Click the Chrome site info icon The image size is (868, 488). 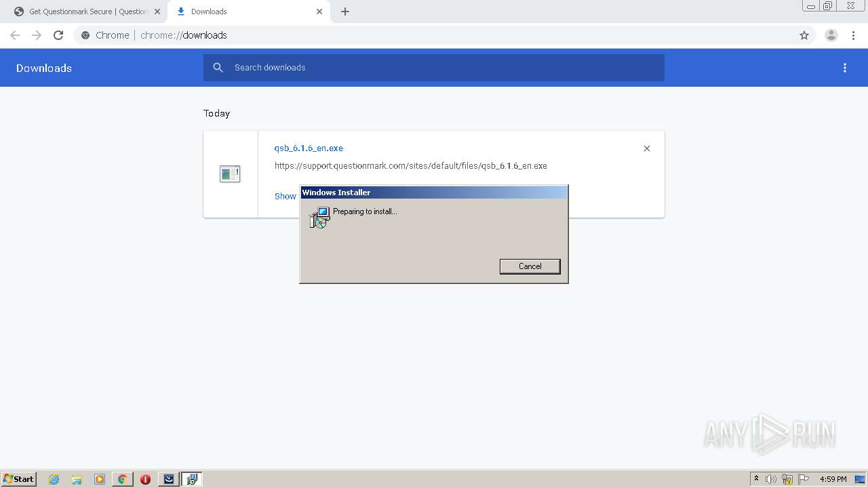tap(85, 35)
